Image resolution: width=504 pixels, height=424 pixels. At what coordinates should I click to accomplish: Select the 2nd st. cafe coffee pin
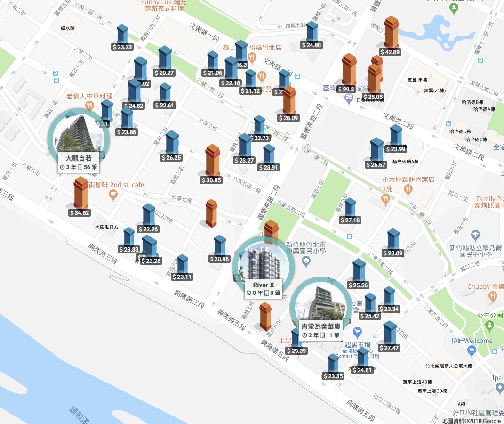[113, 195]
